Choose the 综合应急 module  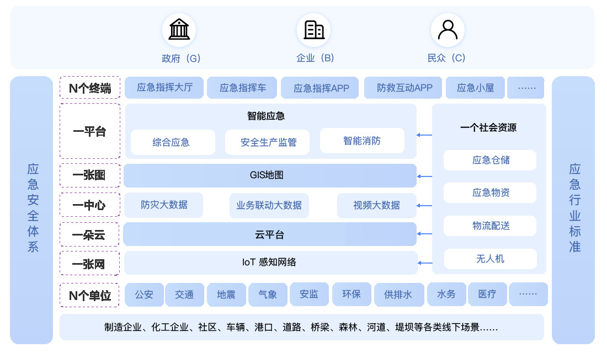coord(173,142)
